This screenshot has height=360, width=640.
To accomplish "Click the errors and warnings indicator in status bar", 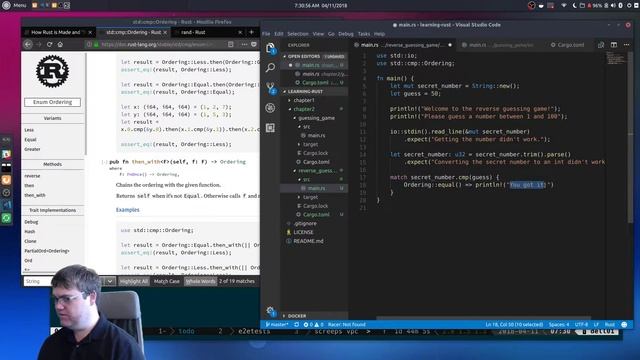I will pos(313,324).
